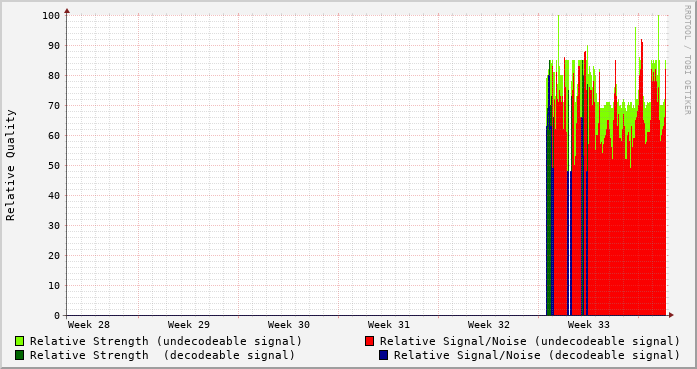
Task: Select the Week 29 axis label
Action: [x=188, y=325]
